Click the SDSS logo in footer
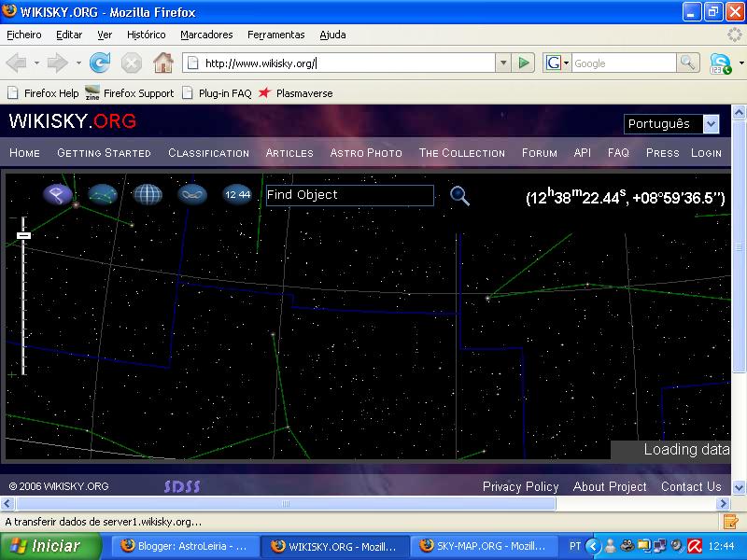747x560 pixels. pos(182,486)
